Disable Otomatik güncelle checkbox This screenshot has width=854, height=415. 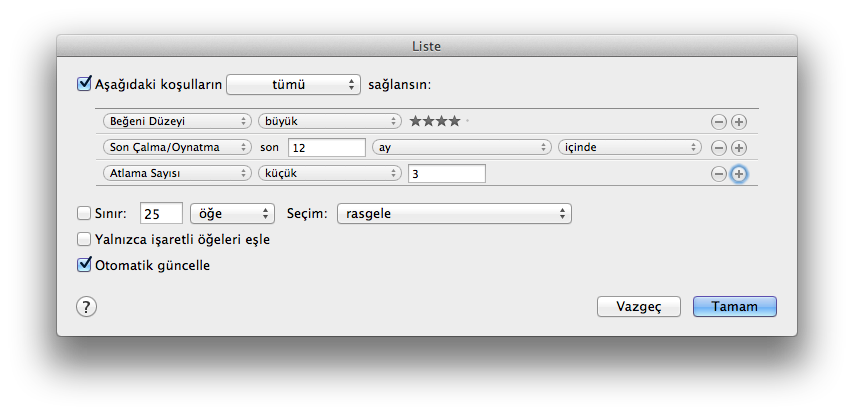(85, 266)
